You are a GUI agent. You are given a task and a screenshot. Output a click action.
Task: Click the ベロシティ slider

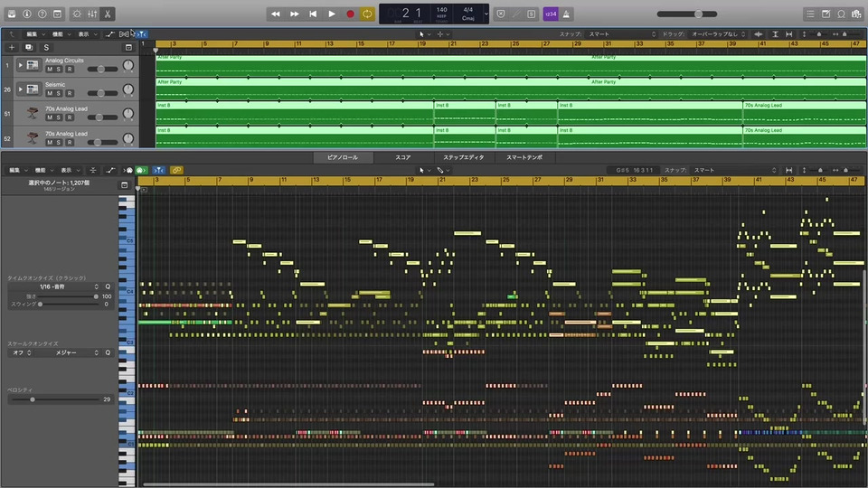tap(33, 399)
